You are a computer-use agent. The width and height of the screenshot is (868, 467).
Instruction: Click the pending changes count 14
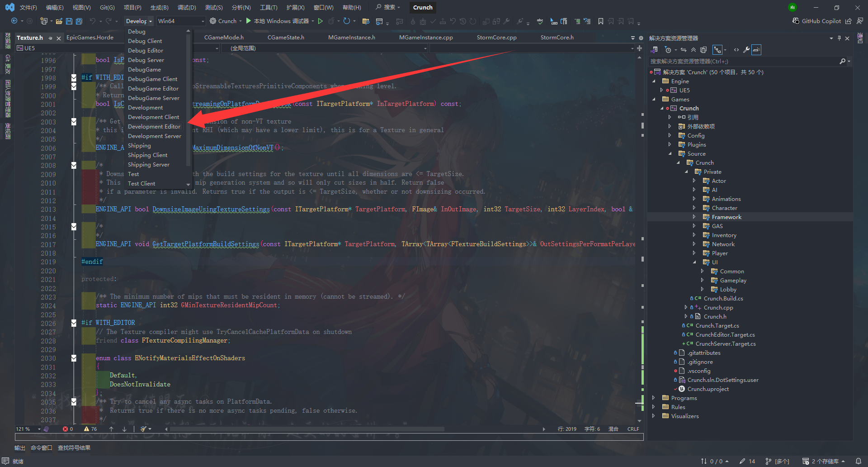(x=747, y=461)
